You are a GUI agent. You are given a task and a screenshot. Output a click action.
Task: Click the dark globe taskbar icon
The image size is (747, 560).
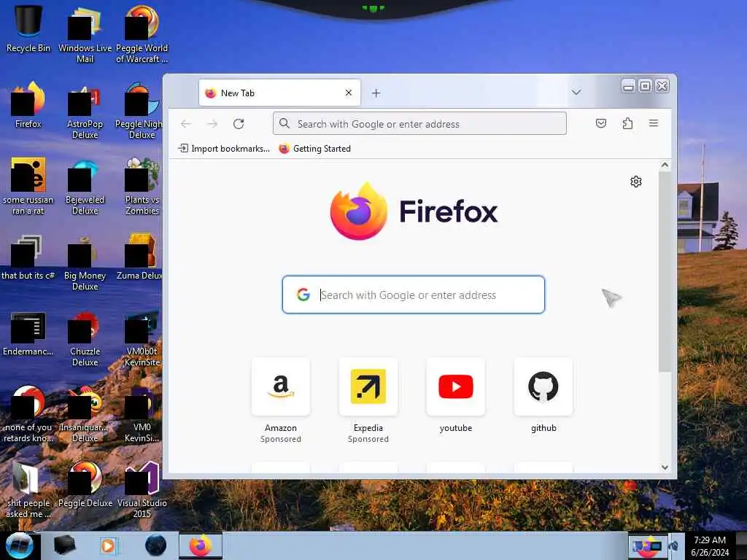[156, 545]
